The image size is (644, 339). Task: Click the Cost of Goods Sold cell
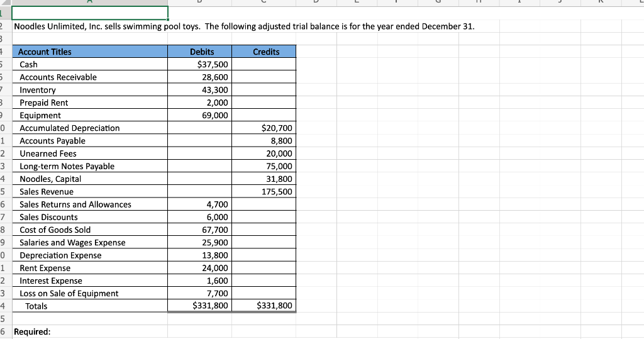coord(90,230)
